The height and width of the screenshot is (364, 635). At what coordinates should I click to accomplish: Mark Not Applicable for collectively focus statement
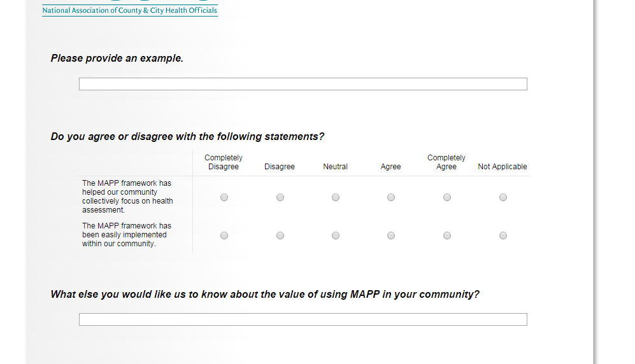tap(503, 197)
